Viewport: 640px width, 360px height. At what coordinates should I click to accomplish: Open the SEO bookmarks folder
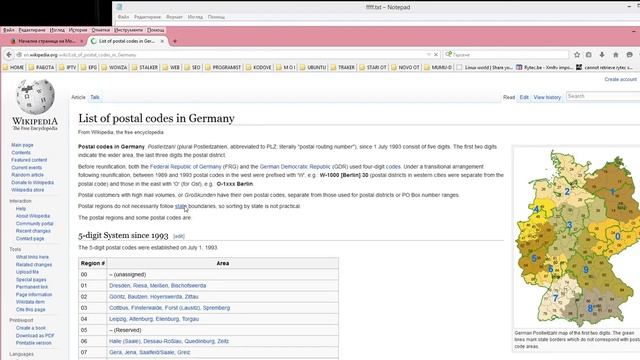click(192, 67)
